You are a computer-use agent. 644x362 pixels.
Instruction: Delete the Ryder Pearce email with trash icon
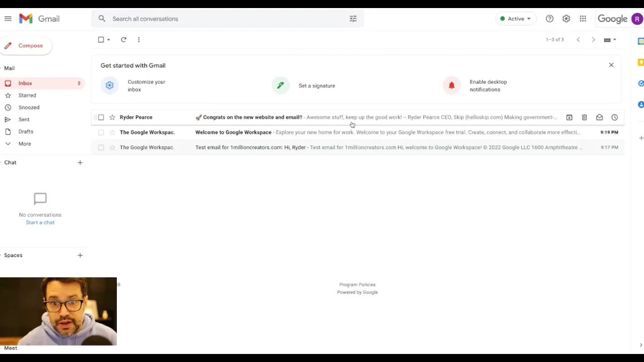click(584, 117)
